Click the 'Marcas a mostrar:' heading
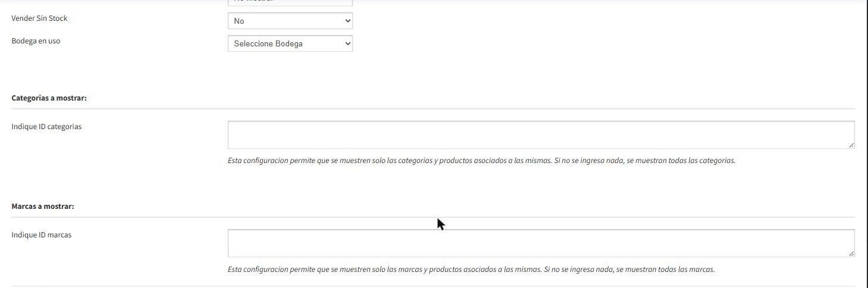This screenshot has height=288, width=868. click(42, 206)
